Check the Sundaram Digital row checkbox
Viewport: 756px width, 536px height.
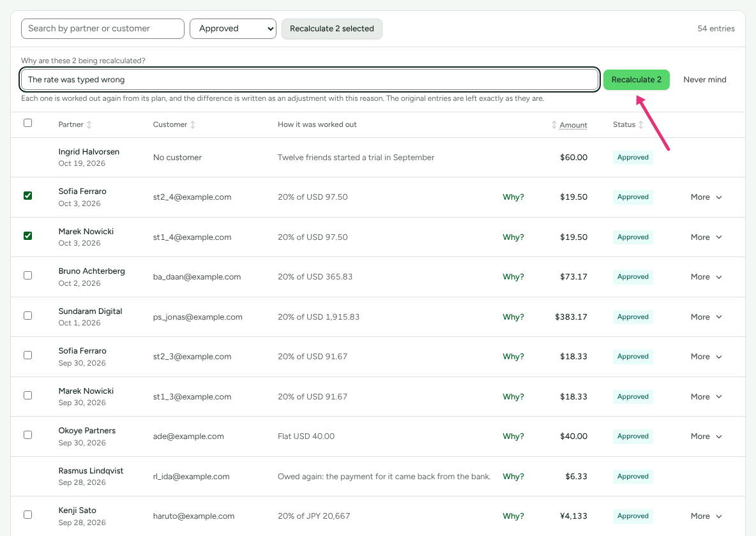[x=28, y=315]
